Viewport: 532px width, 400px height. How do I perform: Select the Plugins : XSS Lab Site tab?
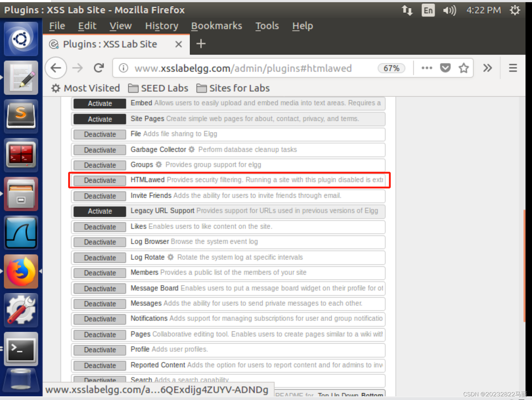pyautogui.click(x=116, y=44)
